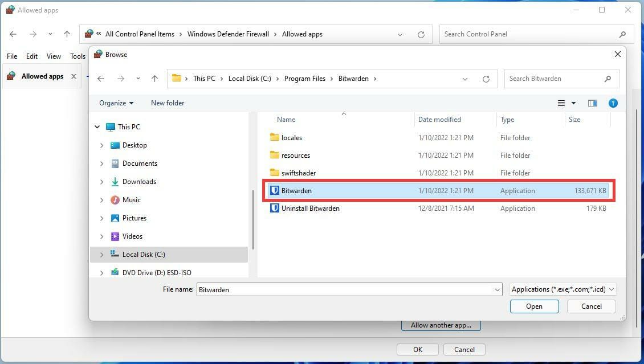Open the File name dropdown arrow
This screenshot has width=644, height=364.
[x=498, y=290]
